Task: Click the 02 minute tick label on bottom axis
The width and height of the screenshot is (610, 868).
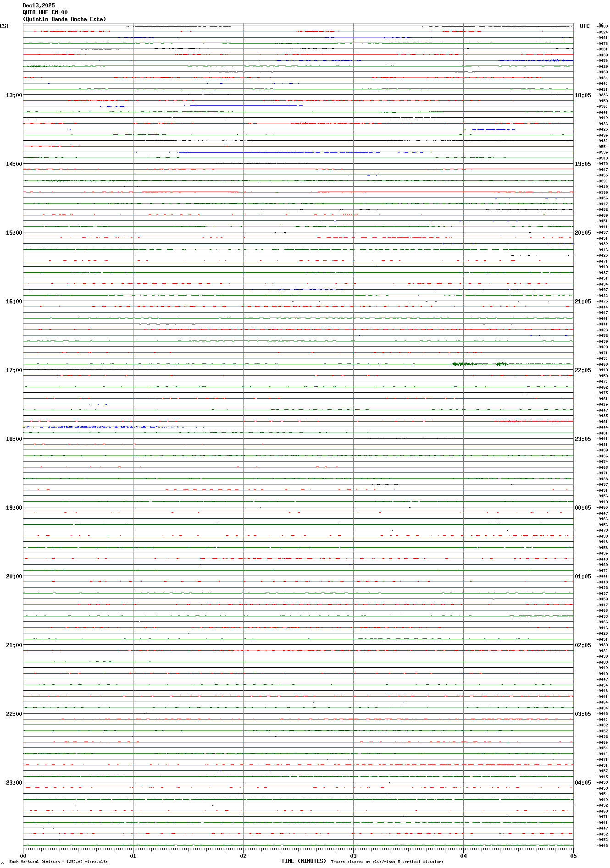Action: tap(243, 856)
